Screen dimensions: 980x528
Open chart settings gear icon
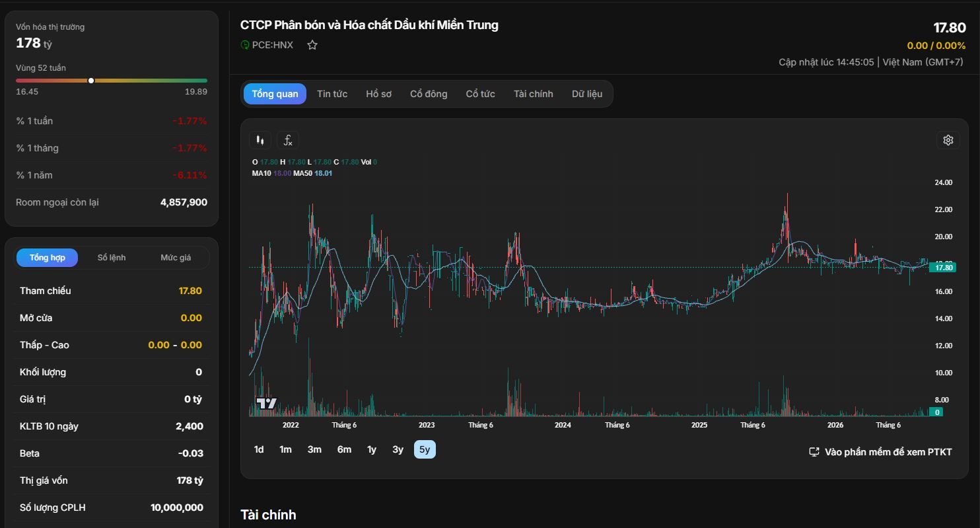pos(948,140)
